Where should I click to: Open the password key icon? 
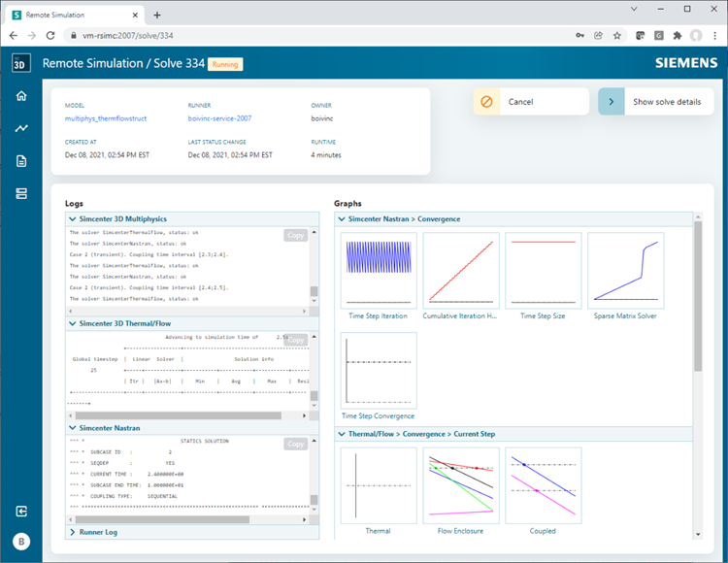pos(579,35)
